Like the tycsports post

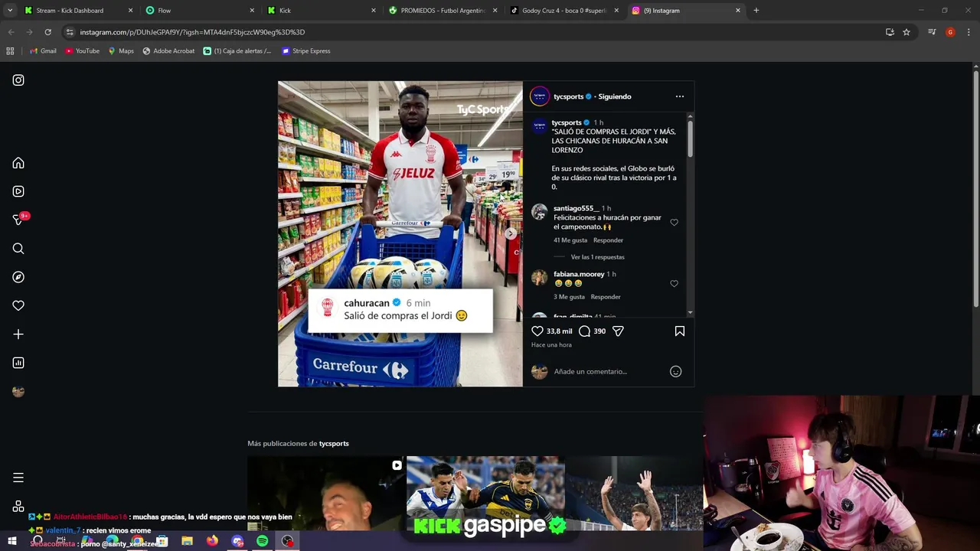click(x=537, y=331)
